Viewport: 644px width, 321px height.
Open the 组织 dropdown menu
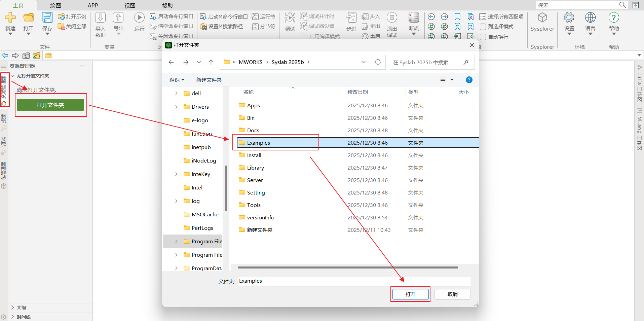point(177,80)
